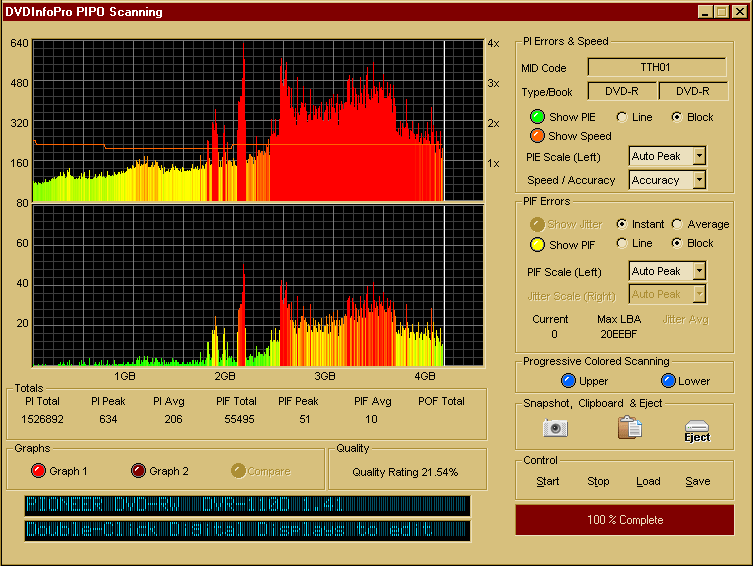Toggle the yellow Show PIF button
Screen dimensions: 753x566
[x=537, y=244]
